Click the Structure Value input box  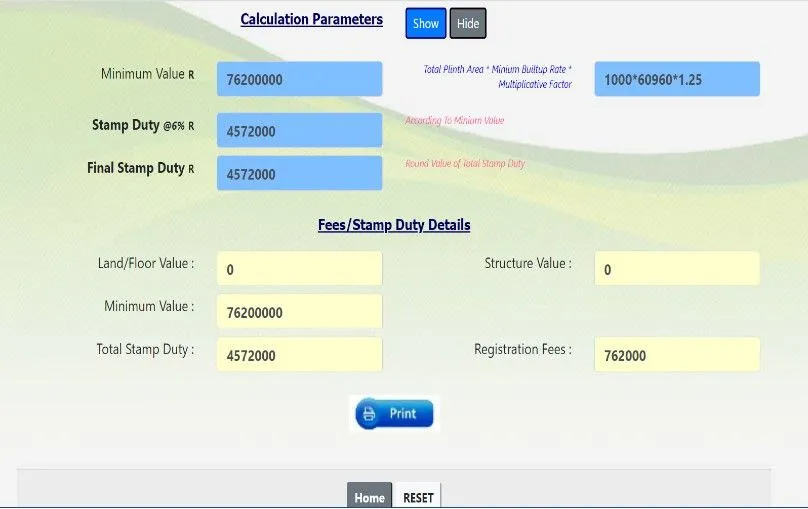[x=676, y=269]
